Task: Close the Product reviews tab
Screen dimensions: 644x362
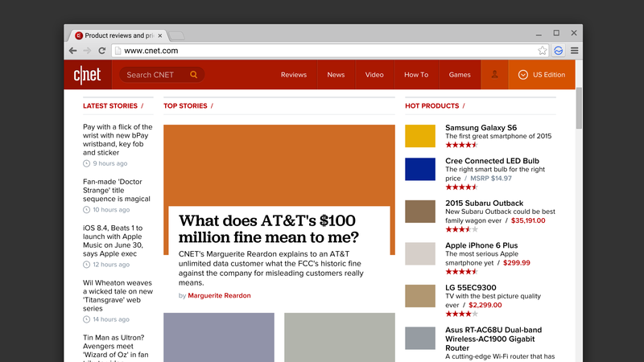Action: (x=159, y=35)
